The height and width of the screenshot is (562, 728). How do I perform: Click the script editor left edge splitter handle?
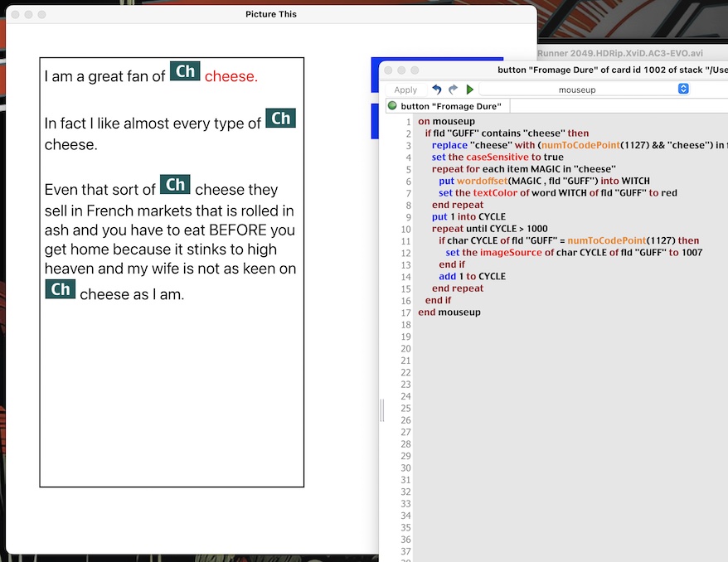(381, 410)
